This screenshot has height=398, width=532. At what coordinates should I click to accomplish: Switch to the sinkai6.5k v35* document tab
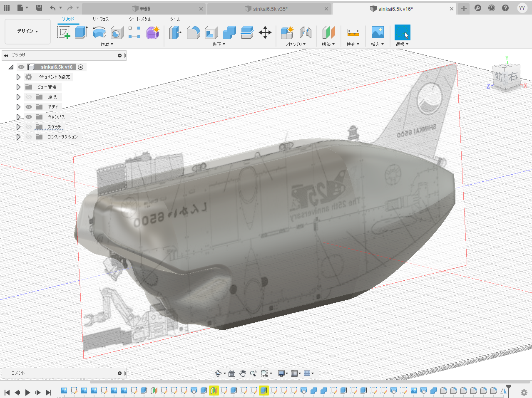coord(269,9)
